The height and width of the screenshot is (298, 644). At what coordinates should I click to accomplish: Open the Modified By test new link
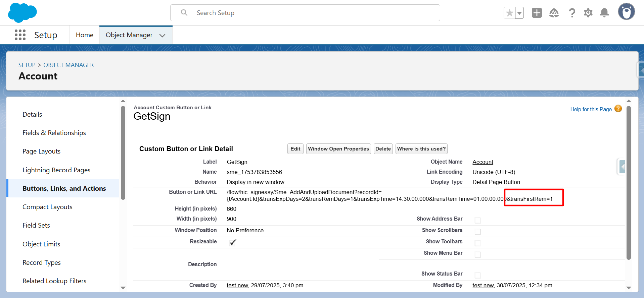click(x=483, y=285)
